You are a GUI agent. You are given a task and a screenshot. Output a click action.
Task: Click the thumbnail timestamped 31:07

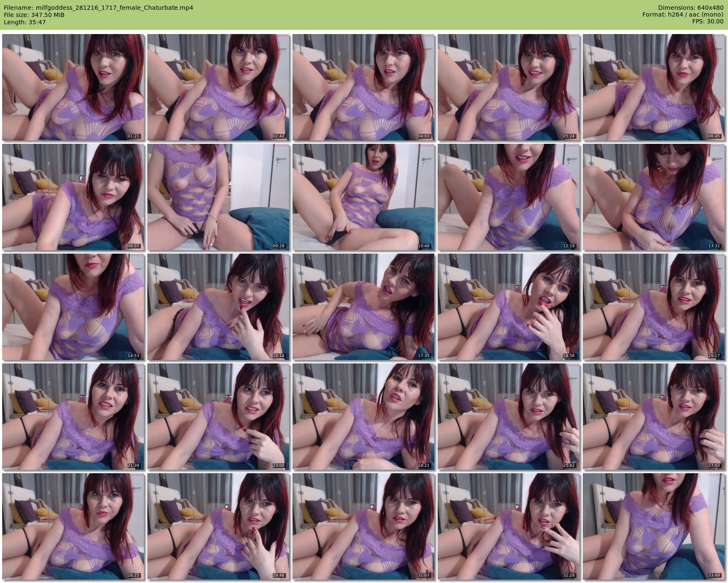363,526
